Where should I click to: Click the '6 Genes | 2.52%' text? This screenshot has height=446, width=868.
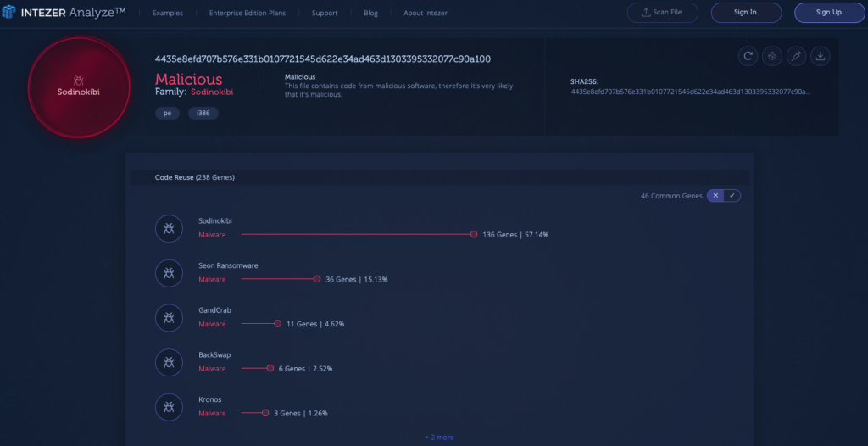click(305, 369)
